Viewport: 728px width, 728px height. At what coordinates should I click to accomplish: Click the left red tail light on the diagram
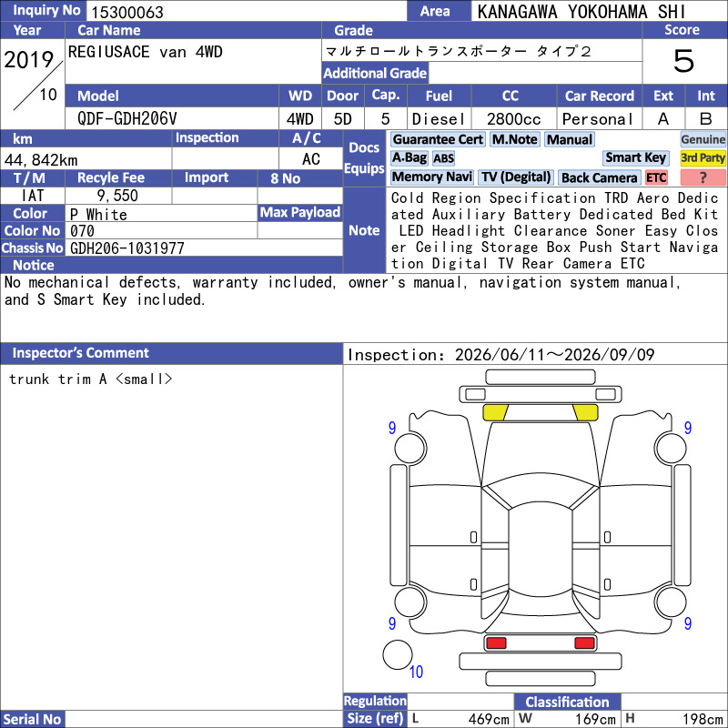[496, 643]
